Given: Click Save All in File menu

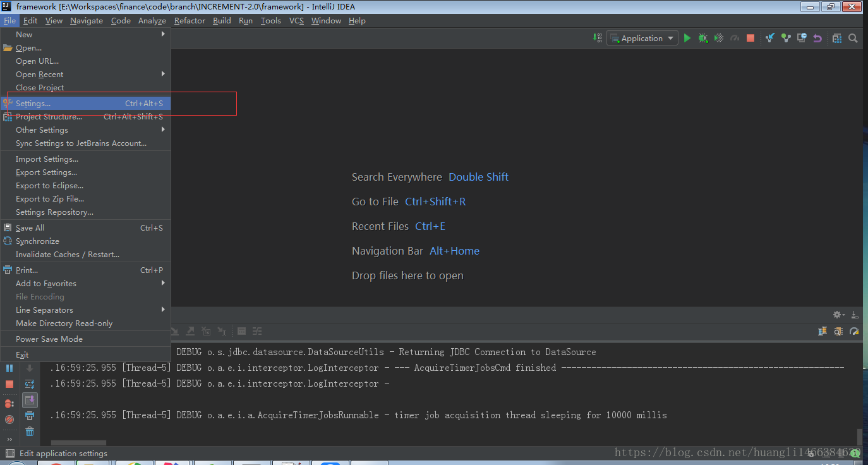Looking at the screenshot, I should (x=85, y=227).
